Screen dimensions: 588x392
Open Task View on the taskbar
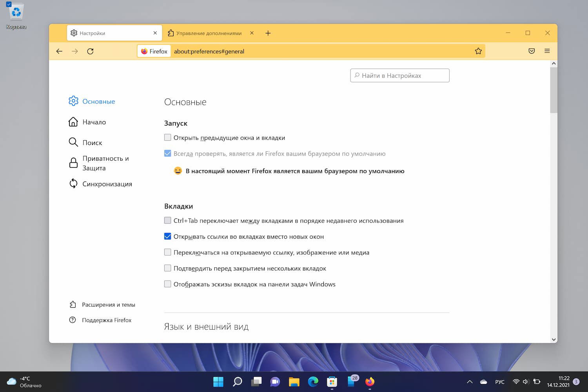pyautogui.click(x=256, y=381)
